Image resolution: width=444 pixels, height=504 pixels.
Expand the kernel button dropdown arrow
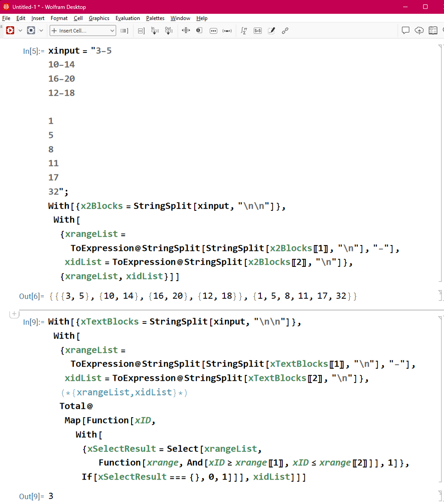click(x=41, y=31)
